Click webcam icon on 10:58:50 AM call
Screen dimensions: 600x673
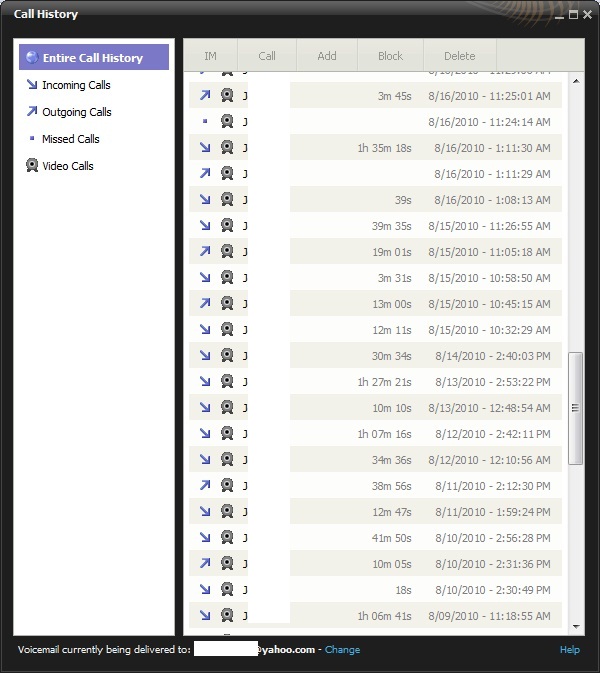click(x=227, y=277)
